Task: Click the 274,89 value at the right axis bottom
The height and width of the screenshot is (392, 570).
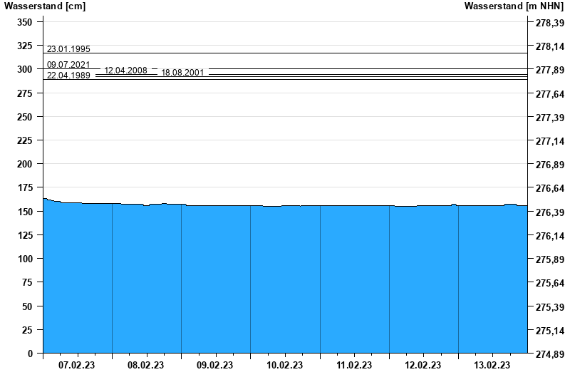Action: click(x=549, y=354)
